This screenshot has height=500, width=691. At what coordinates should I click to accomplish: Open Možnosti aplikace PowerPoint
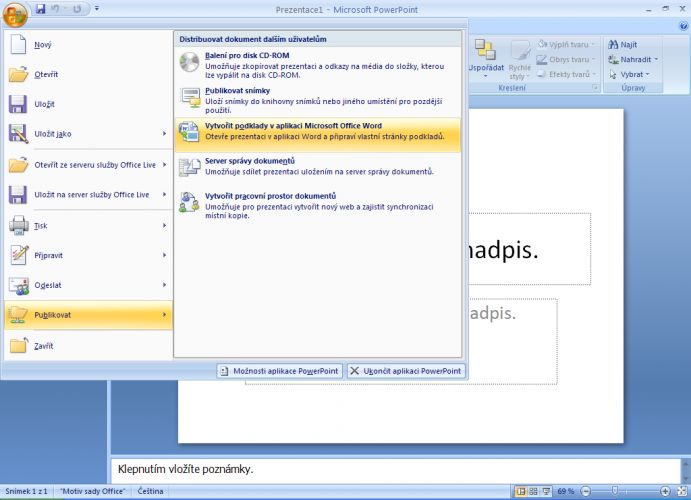[x=279, y=371]
